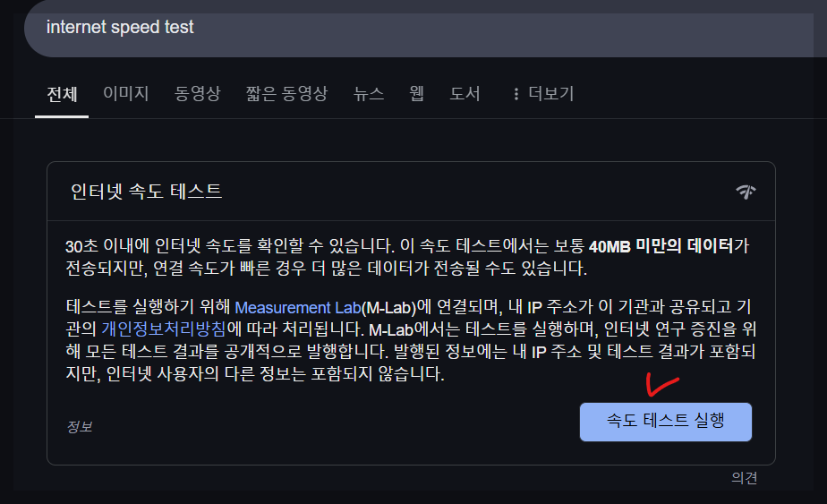
Task: Open the 더보기 more options menu
Action: coord(543,94)
